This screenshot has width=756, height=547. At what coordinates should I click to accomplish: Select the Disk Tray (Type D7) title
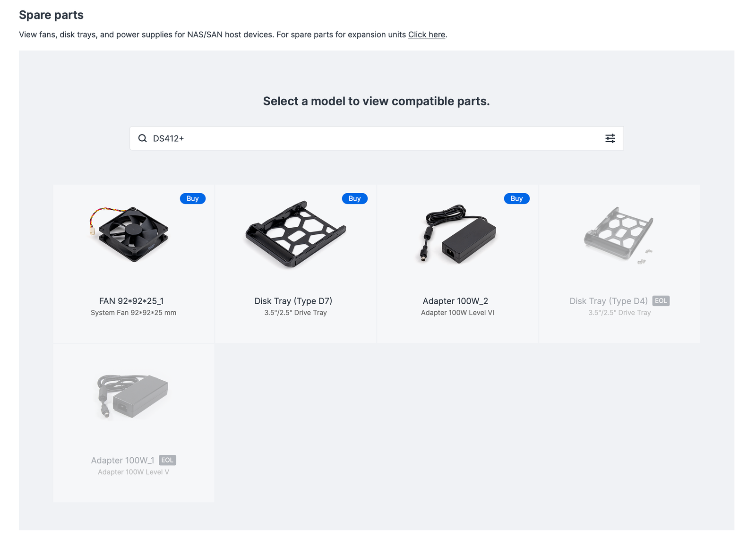pyautogui.click(x=293, y=301)
